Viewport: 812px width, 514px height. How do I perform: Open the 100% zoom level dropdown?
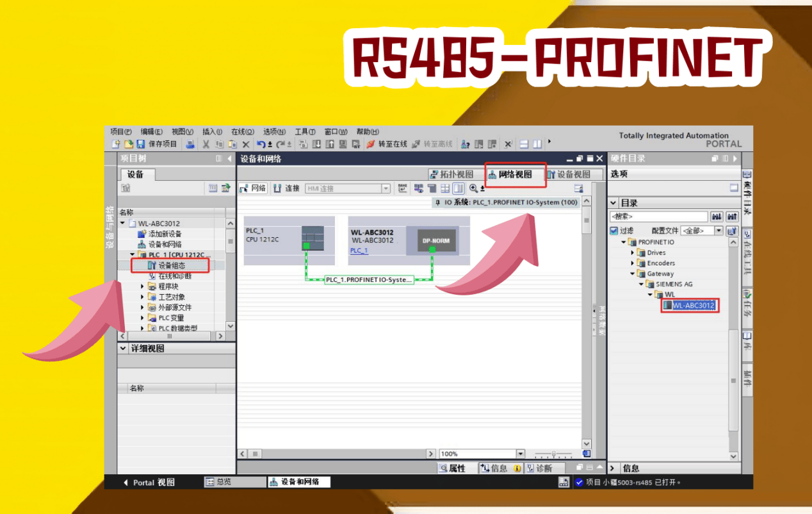[x=520, y=454]
